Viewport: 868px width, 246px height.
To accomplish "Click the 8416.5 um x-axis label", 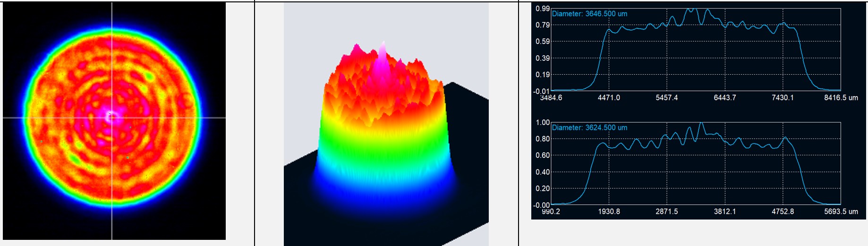I will click(x=841, y=97).
